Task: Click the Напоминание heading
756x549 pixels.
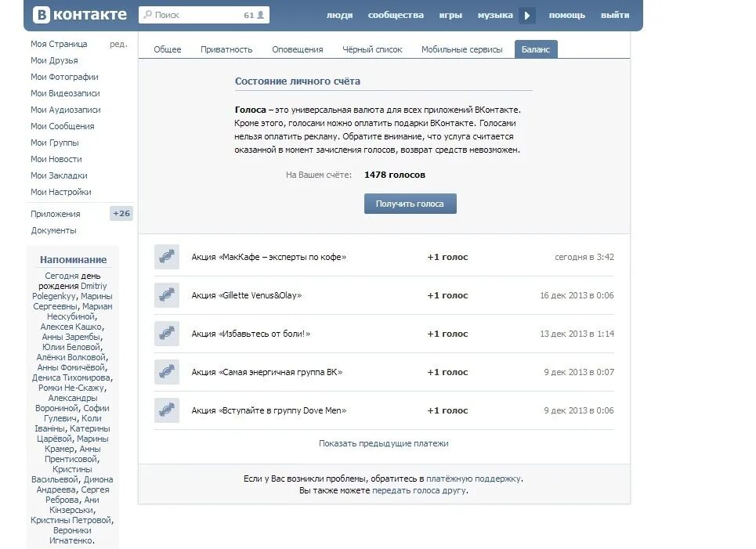Action: point(74,259)
